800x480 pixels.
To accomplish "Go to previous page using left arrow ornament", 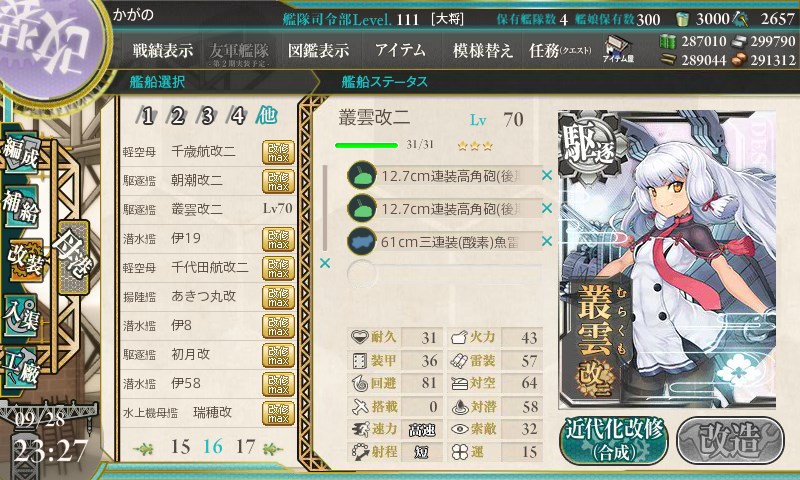I will point(144,449).
